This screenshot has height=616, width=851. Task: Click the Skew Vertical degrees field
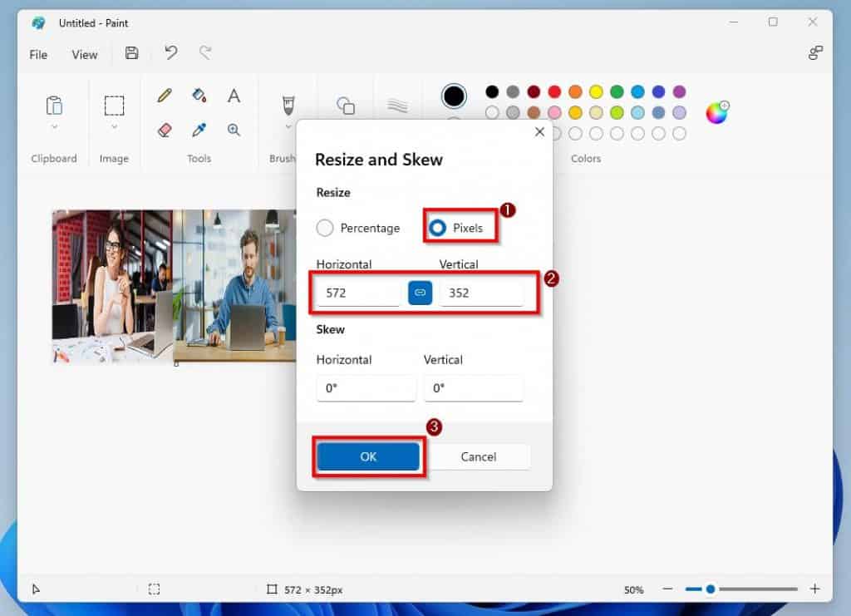click(473, 388)
